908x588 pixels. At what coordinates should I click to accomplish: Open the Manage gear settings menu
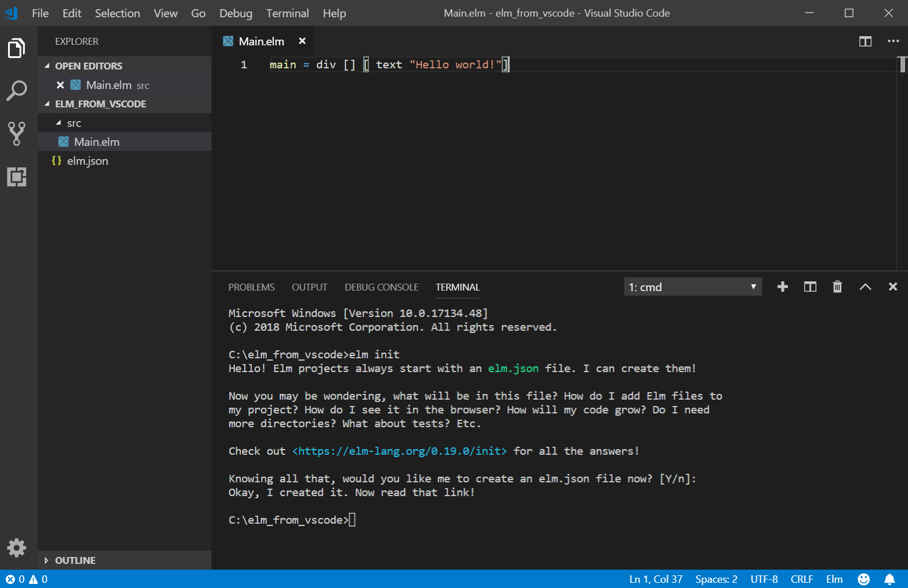point(17,548)
